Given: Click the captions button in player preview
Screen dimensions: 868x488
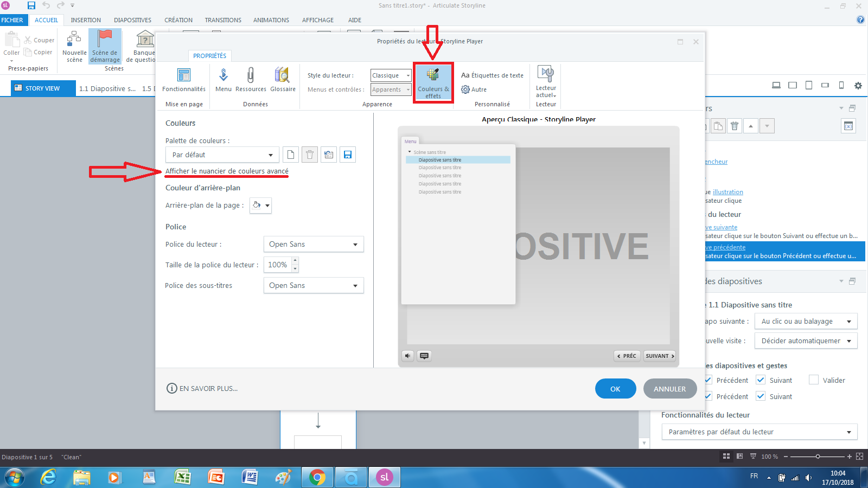Looking at the screenshot, I should click(x=424, y=356).
